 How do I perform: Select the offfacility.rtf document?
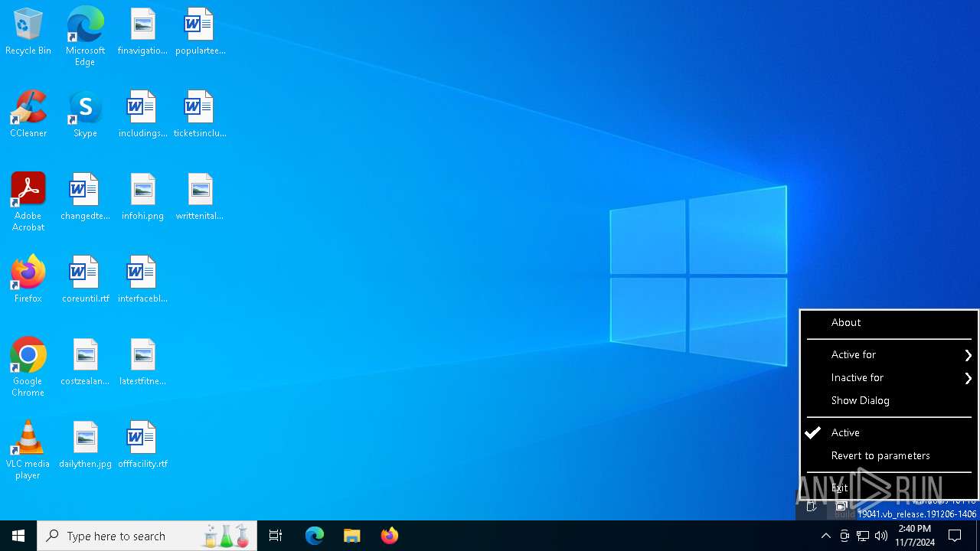pos(142,445)
